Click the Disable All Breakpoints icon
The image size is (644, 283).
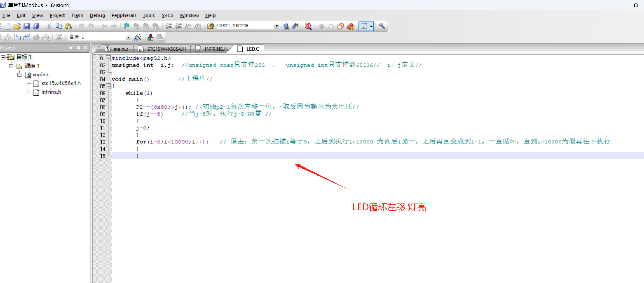pyautogui.click(x=340, y=26)
